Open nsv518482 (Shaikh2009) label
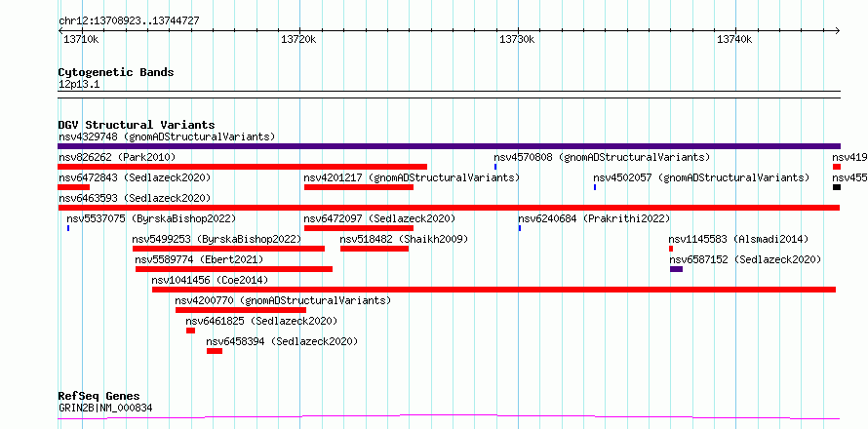The height and width of the screenshot is (429, 868). (404, 239)
